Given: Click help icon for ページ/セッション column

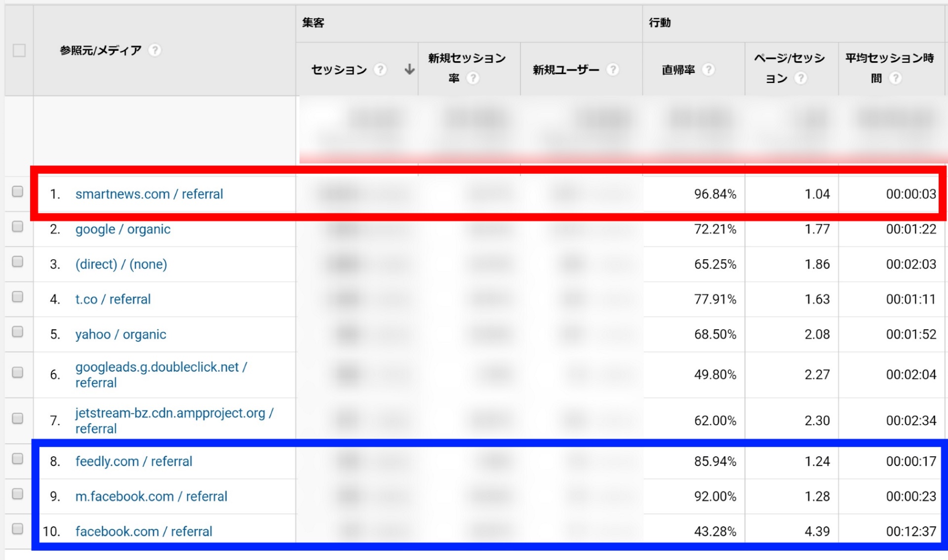Looking at the screenshot, I should (x=800, y=78).
